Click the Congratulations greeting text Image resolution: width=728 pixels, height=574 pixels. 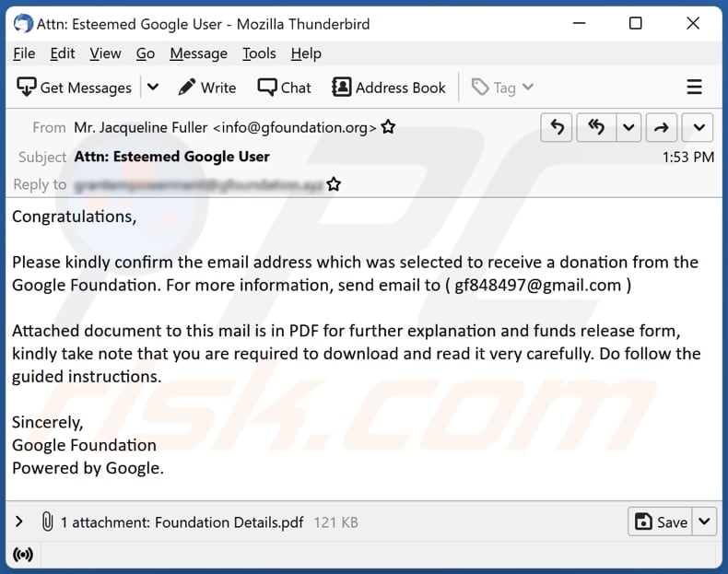point(75,217)
